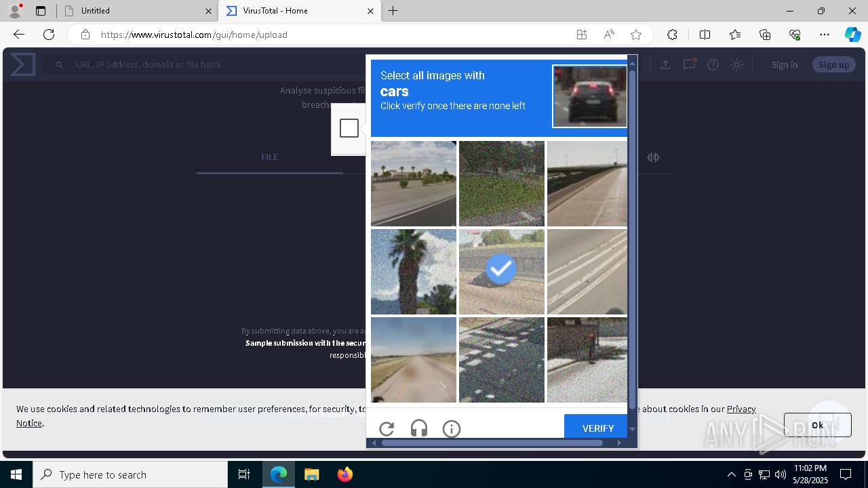Click the sample car image in header
This screenshot has height=488, width=868.
(x=590, y=96)
